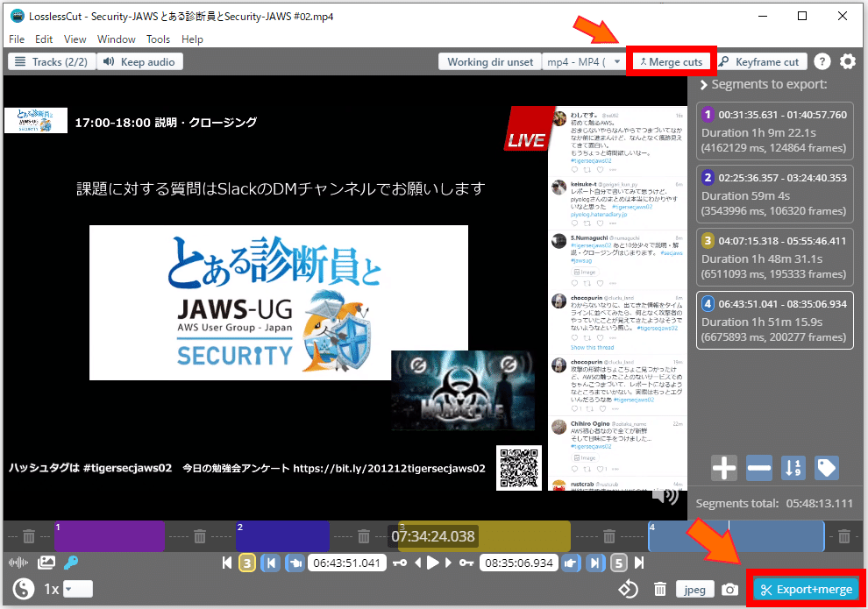The image size is (868, 609).
Task: Click the Working dir unset button
Action: 490,62
